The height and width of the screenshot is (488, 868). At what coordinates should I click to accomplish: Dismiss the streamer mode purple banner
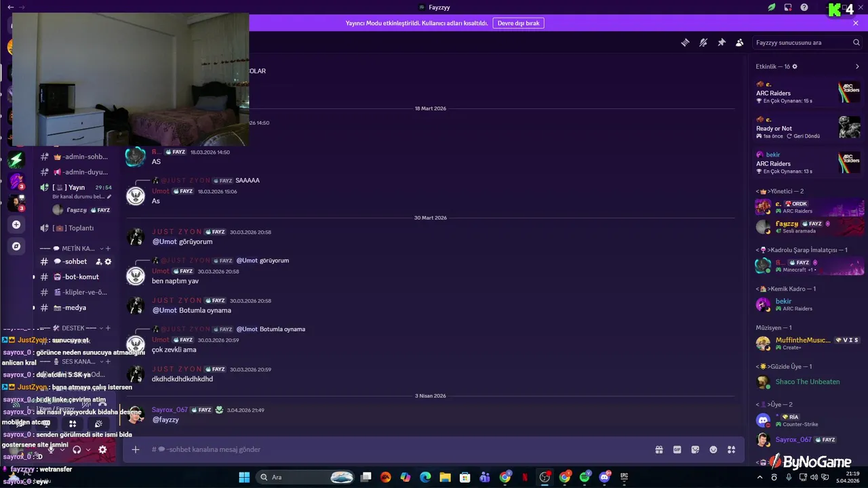(x=856, y=23)
